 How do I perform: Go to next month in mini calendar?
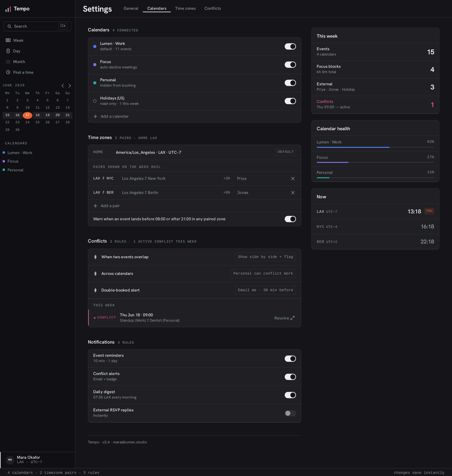[x=70, y=86]
